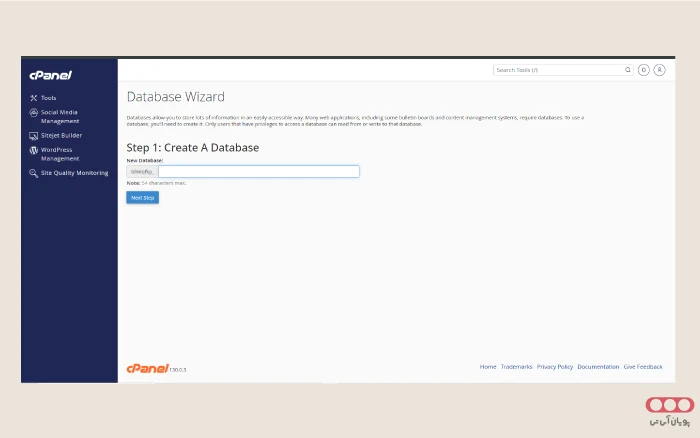Screen dimensions: 700x438
Task: Click the orange cPanel footer logo
Action: (x=148, y=368)
